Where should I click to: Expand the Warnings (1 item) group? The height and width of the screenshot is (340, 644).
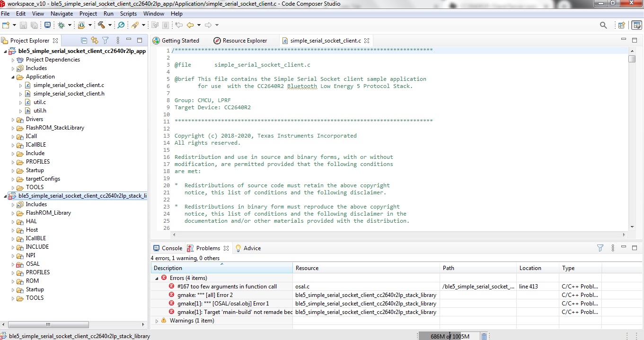[x=157, y=321]
